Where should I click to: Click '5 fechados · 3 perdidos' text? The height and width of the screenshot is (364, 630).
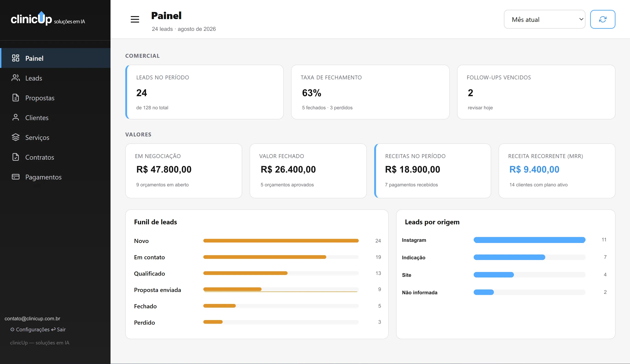coord(327,108)
